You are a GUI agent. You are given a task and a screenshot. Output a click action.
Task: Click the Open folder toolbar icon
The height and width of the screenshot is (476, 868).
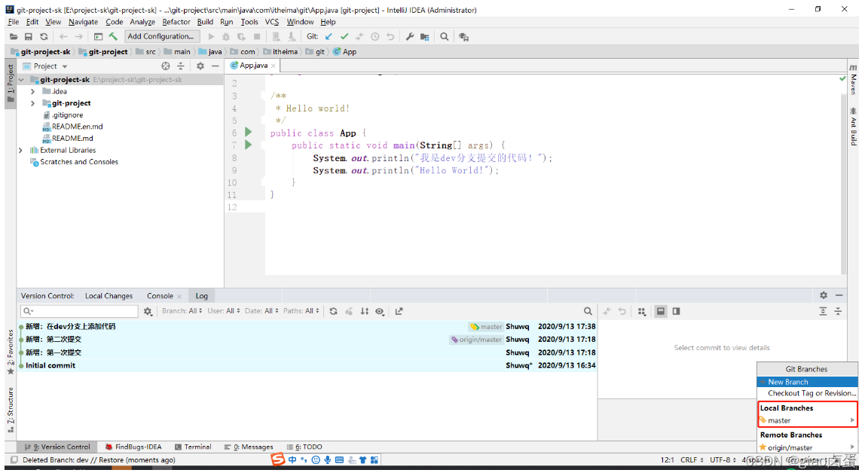tap(14, 37)
